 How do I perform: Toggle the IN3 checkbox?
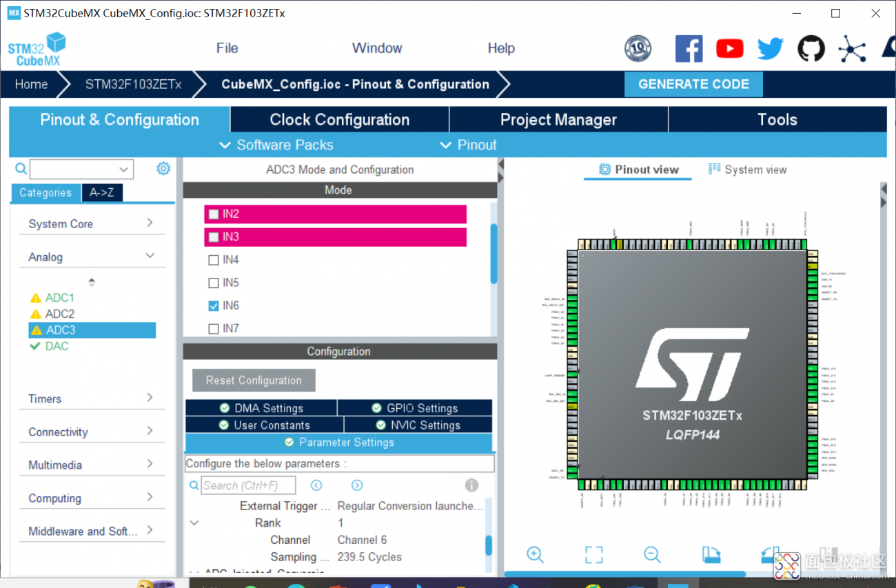(214, 237)
